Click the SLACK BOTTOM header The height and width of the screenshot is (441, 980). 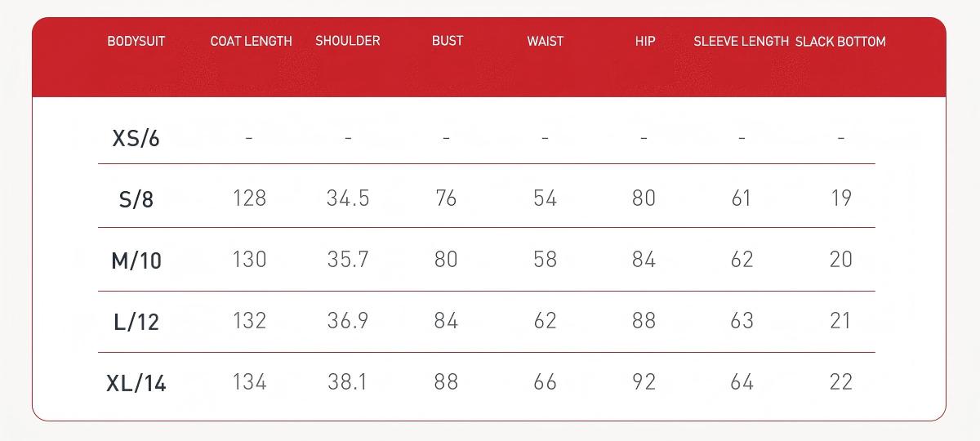tap(840, 41)
